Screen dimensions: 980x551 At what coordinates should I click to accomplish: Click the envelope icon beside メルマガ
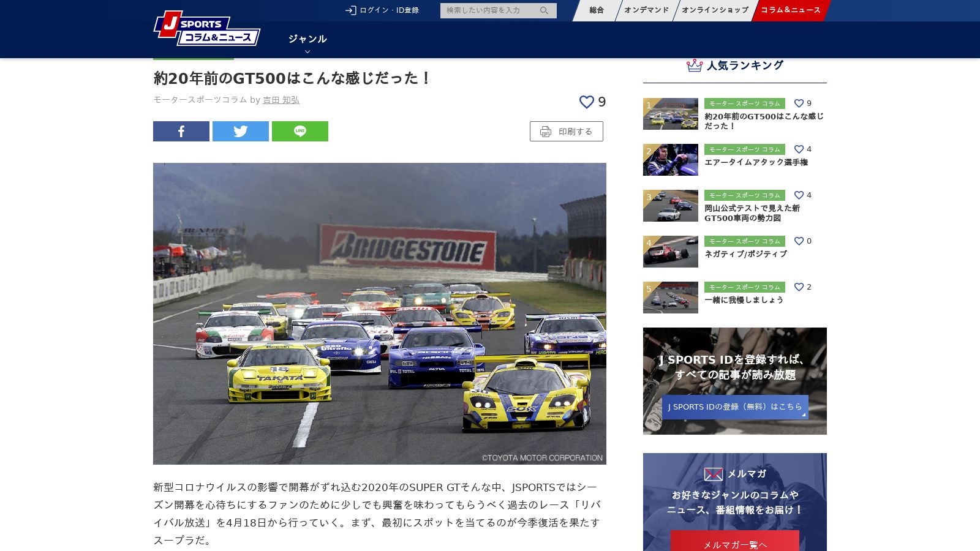click(x=713, y=474)
